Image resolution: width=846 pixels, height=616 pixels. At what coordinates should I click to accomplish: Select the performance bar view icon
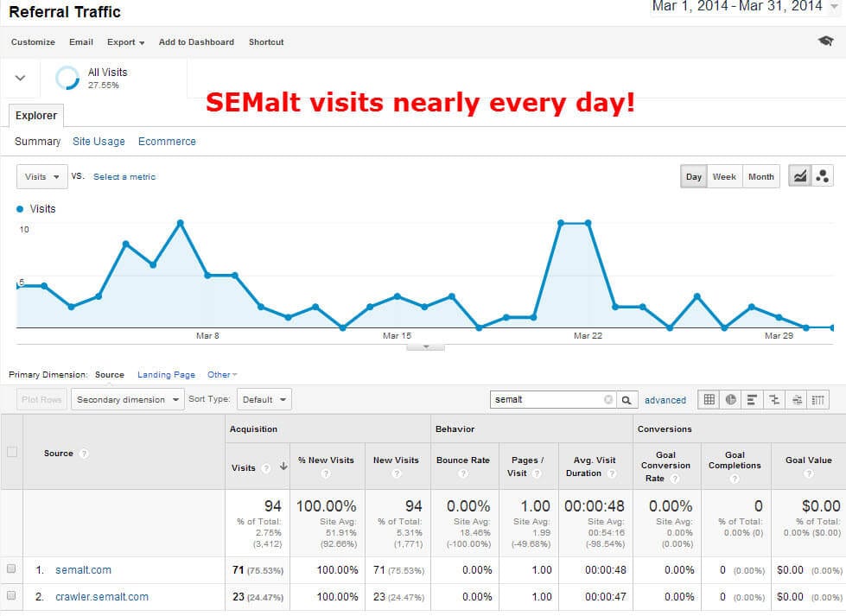pos(752,400)
